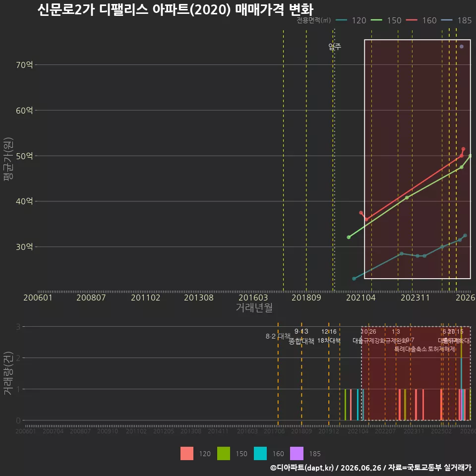The width and height of the screenshot is (476, 476).
Task: Click 200704 label on volume chart x-axis
Action: tap(53, 431)
